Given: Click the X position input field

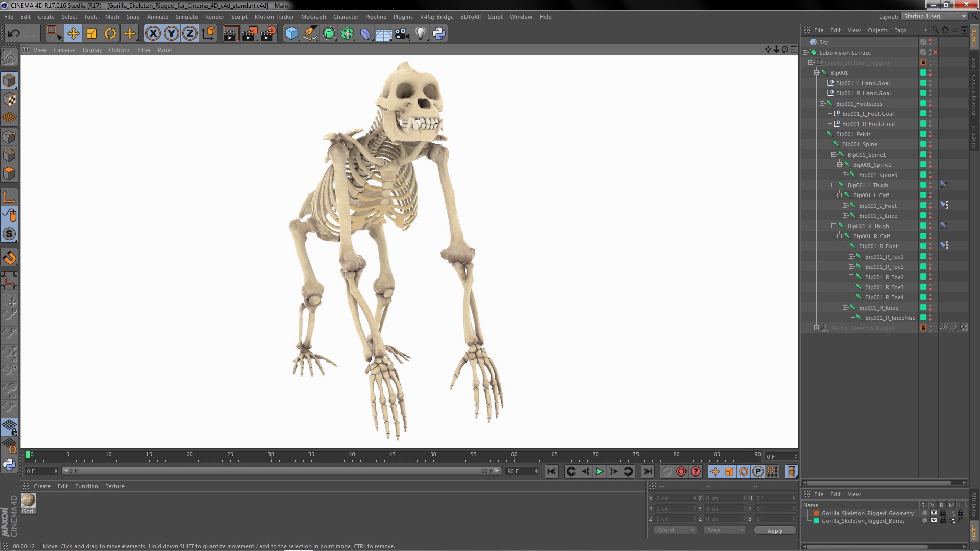Looking at the screenshot, I should [x=675, y=498].
